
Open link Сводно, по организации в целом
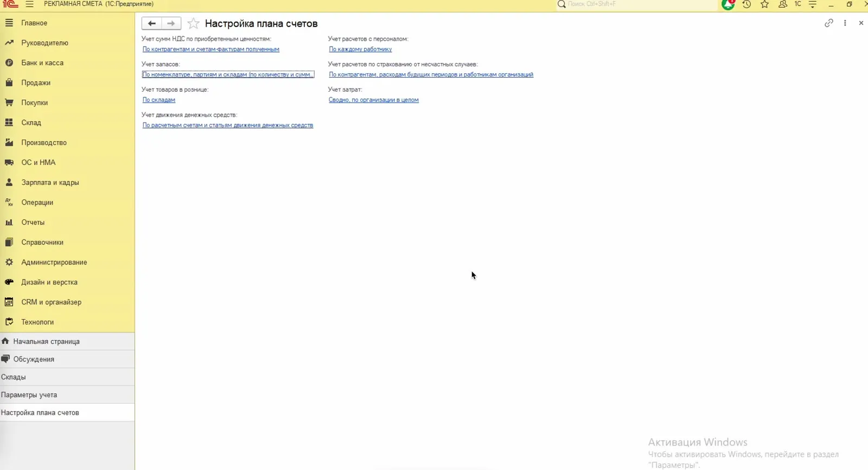tap(373, 100)
